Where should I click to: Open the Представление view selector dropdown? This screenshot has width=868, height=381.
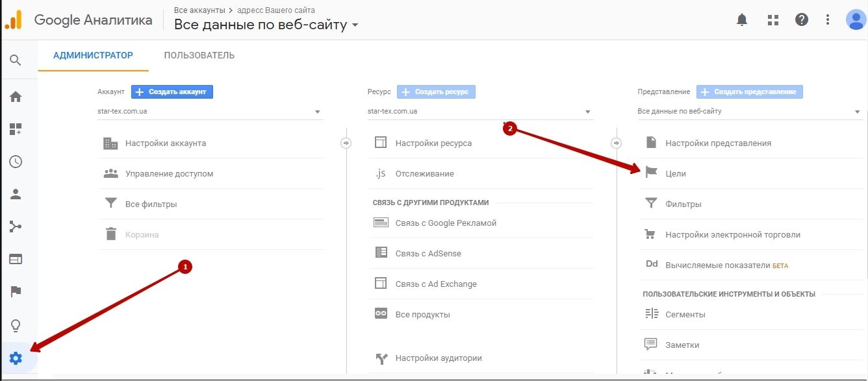tap(750, 112)
